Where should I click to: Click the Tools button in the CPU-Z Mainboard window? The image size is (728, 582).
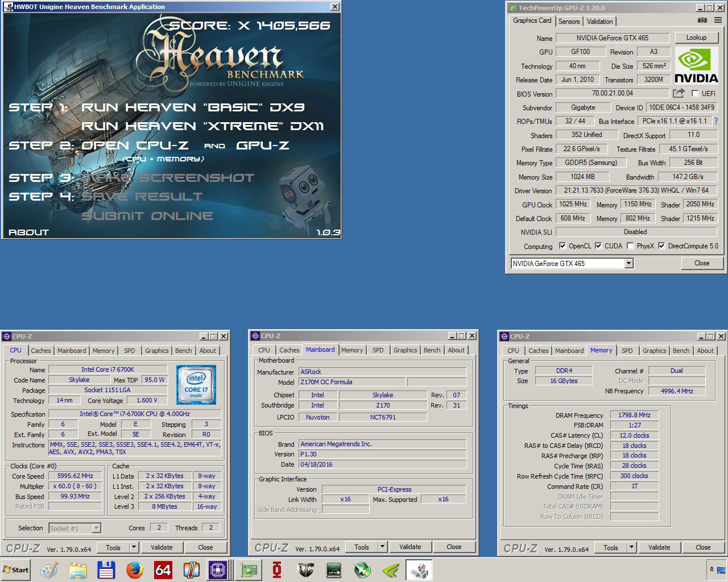(362, 547)
